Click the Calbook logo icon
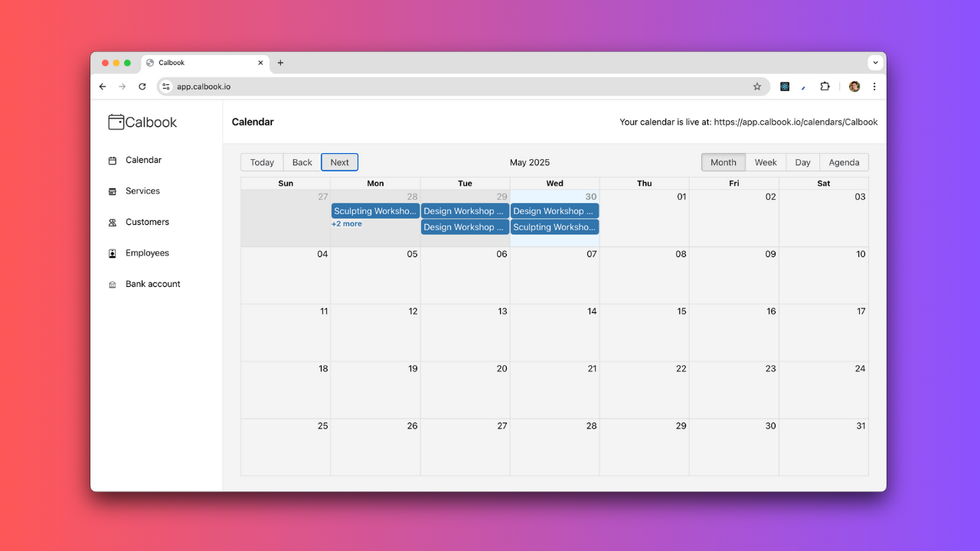The width and height of the screenshot is (980, 551). point(116,122)
